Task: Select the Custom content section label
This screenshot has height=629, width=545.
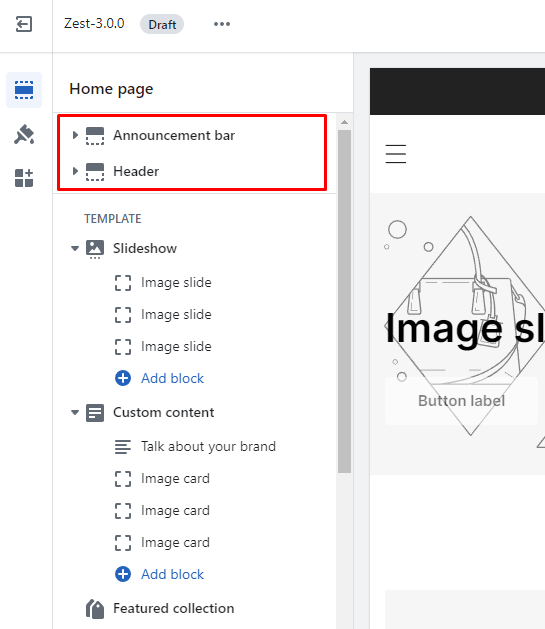Action: (164, 412)
